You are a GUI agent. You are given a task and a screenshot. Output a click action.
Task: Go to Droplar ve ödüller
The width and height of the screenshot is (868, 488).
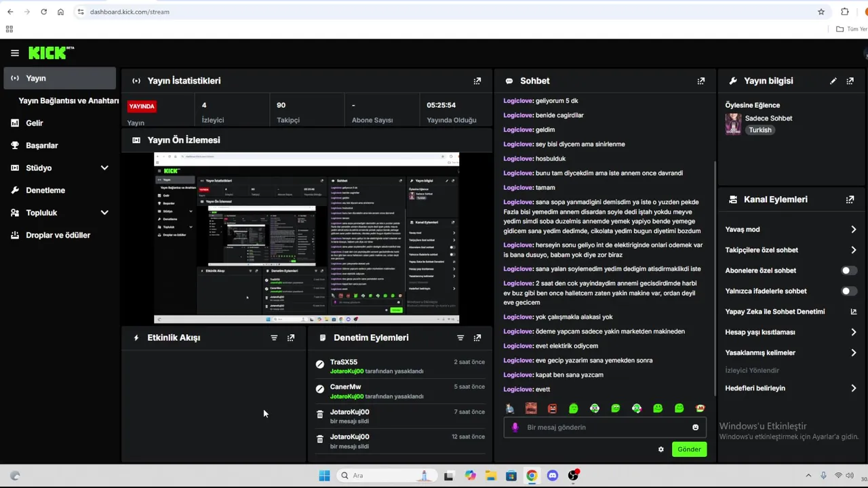60,235
